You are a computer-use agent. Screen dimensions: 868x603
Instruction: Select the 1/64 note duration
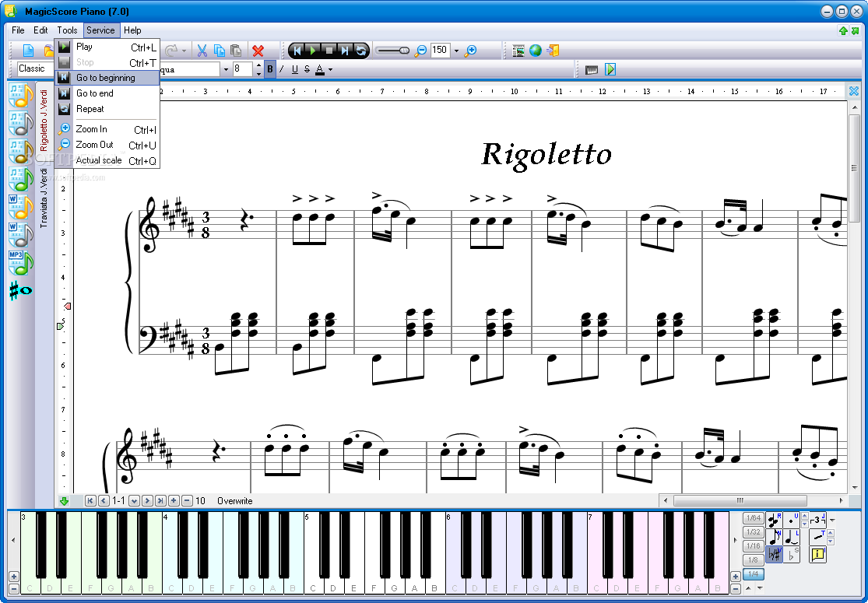pos(753,518)
